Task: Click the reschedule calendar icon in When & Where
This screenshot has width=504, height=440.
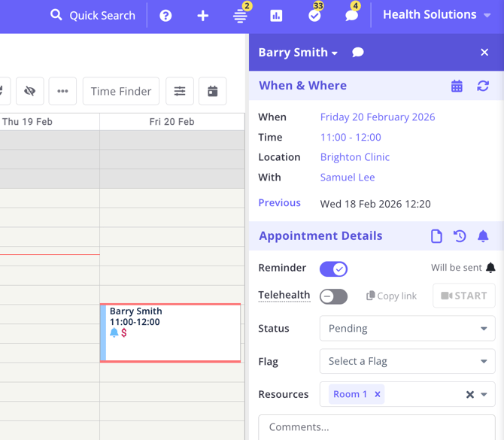Action: [457, 86]
